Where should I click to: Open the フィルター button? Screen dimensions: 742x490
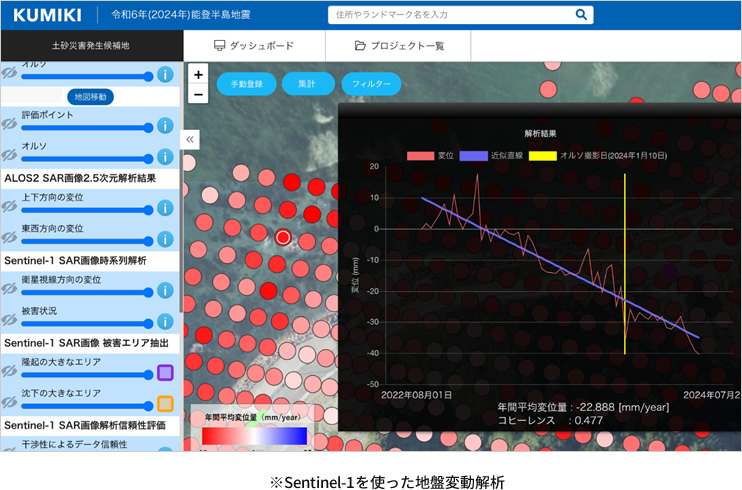[371, 84]
